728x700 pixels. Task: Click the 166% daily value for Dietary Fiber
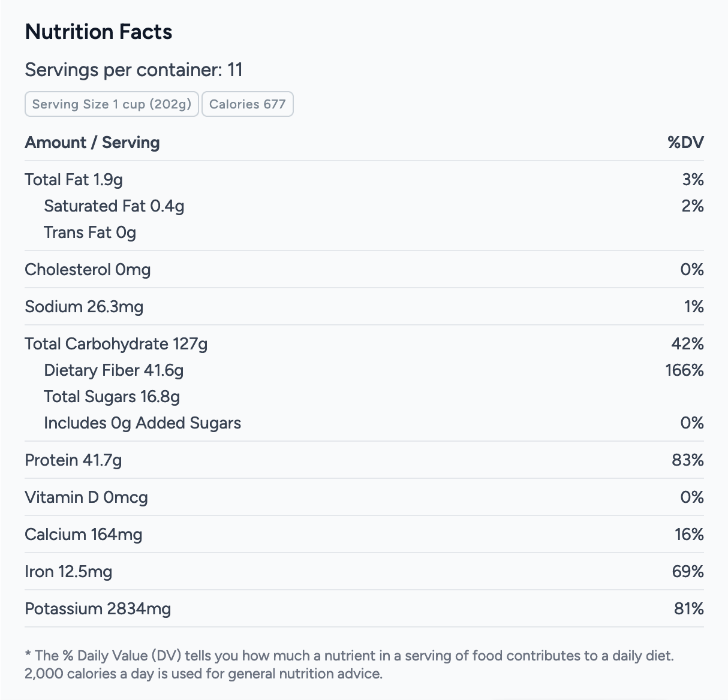pos(684,370)
